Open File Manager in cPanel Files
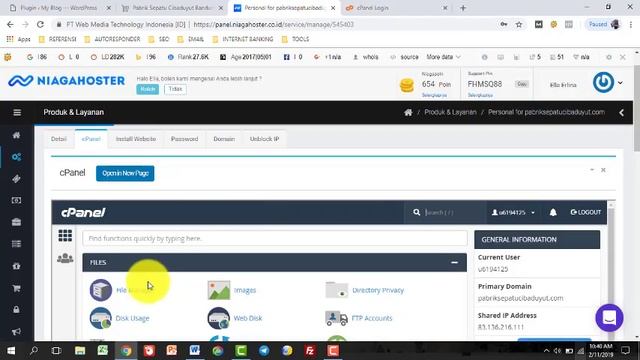Viewport: 640px width, 360px height. click(100, 290)
